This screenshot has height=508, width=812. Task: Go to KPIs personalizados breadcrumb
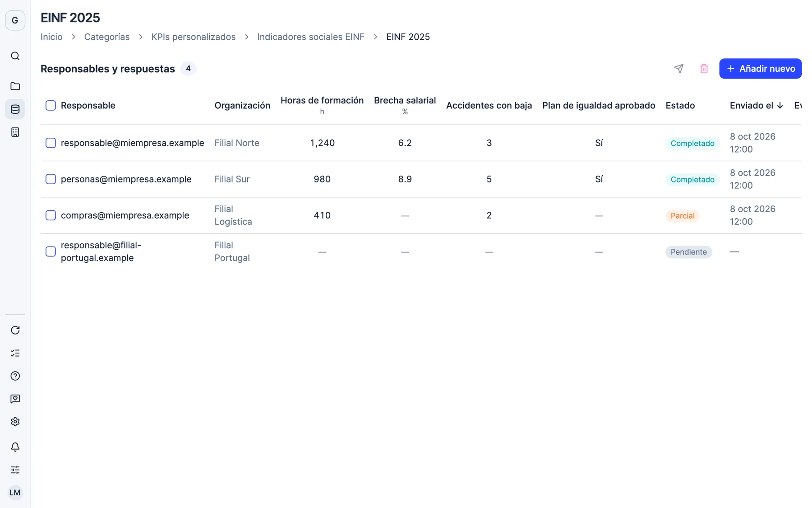point(194,37)
